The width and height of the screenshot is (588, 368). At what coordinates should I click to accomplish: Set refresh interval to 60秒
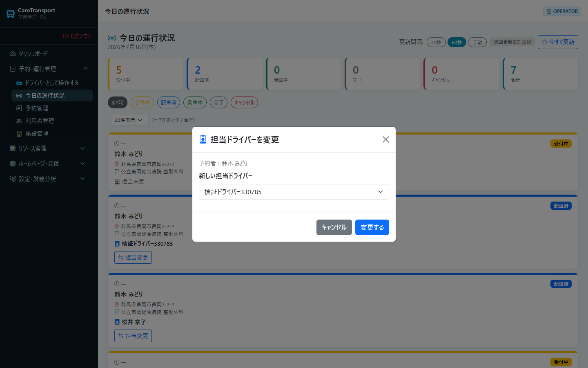click(457, 42)
